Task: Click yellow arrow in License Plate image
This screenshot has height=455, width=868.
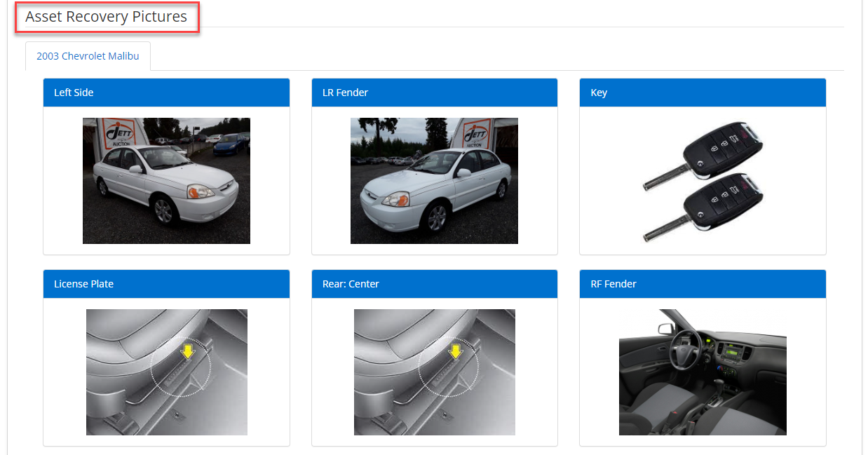Action: tap(187, 351)
